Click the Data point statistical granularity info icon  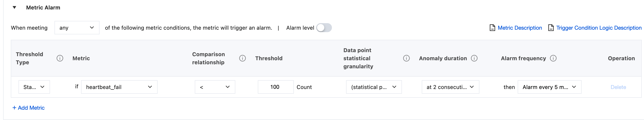(406, 58)
